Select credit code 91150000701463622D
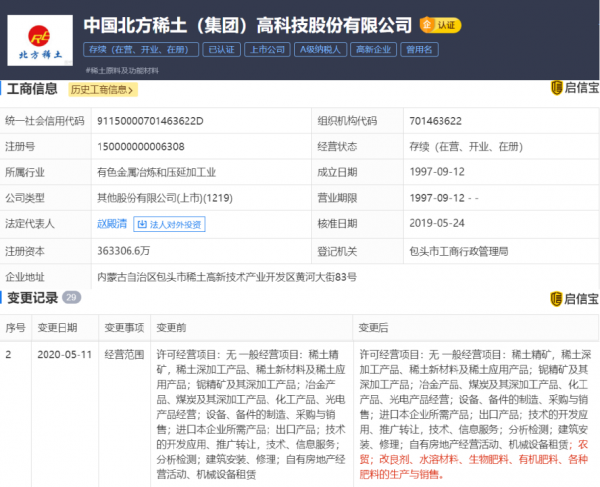 click(x=150, y=121)
